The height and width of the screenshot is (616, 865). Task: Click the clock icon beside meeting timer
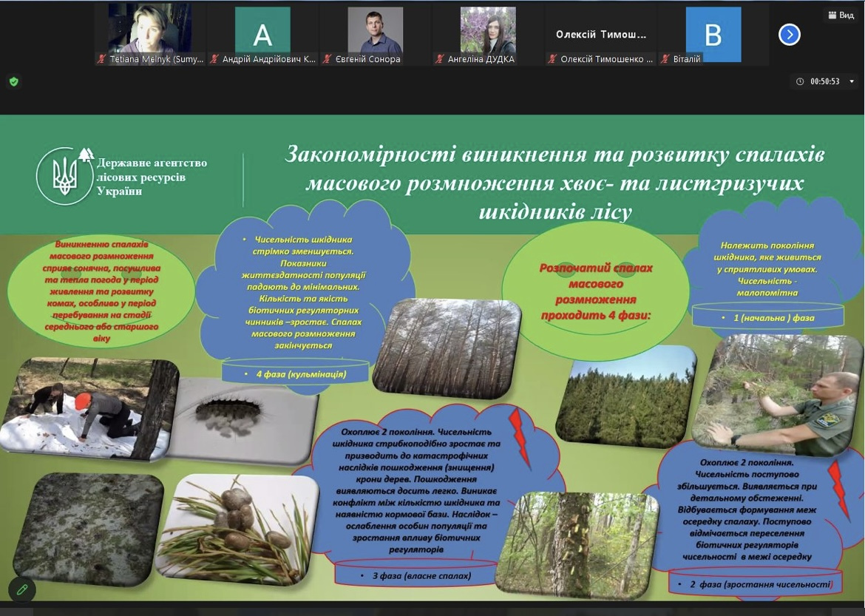click(x=801, y=81)
